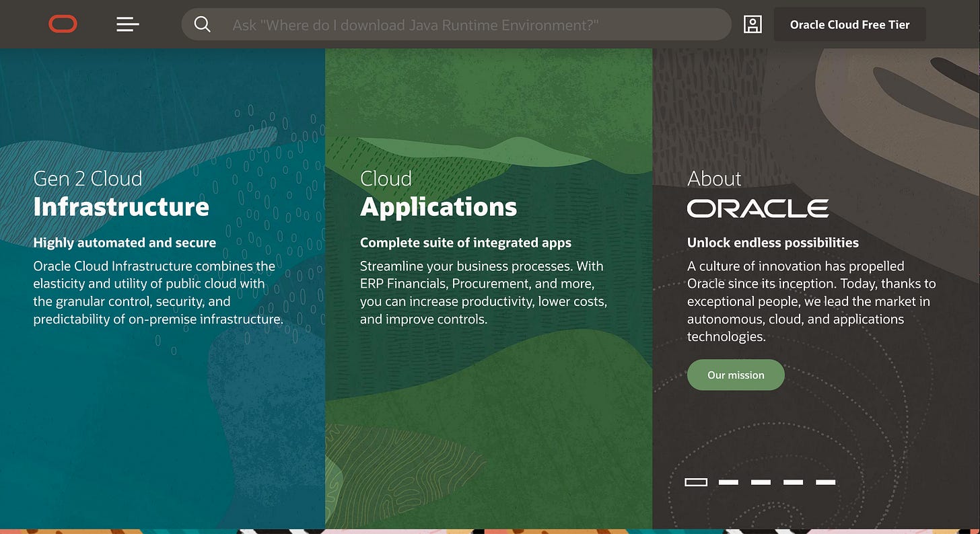Open the account profile icon
The image size is (980, 534).
pos(753,24)
